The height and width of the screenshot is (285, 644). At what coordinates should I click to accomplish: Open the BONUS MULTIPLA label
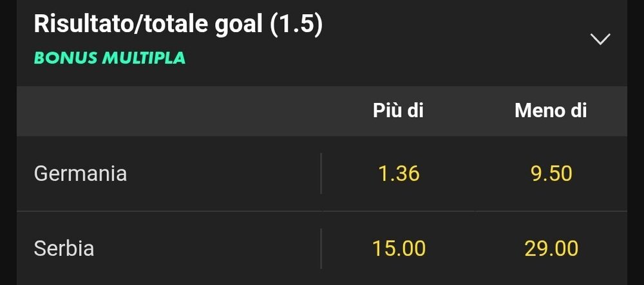tap(109, 59)
